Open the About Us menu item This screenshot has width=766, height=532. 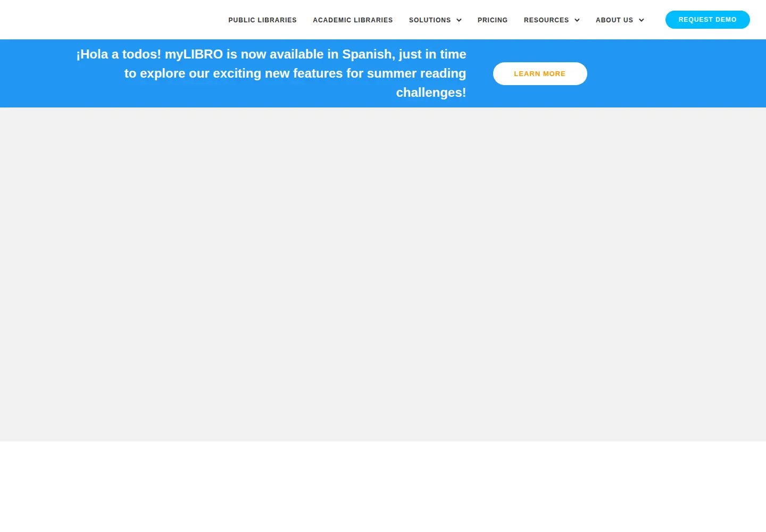[614, 20]
